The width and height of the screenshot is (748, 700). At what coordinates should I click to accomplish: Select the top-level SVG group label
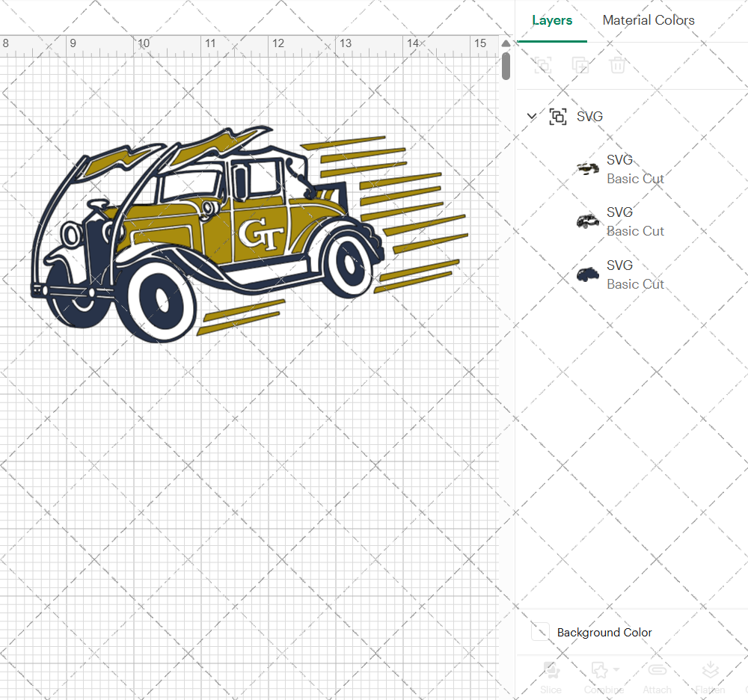coord(589,117)
